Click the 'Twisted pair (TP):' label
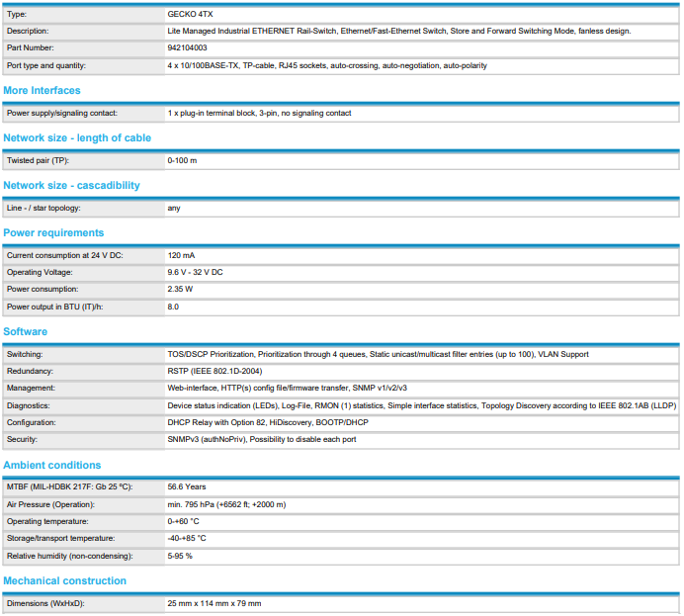 click(38, 160)
